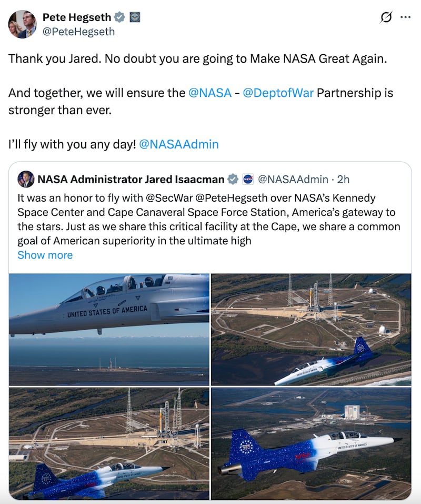This screenshot has width=421, height=504.
Task: Open Pete Hegseth's profile avatar
Action: [22, 24]
